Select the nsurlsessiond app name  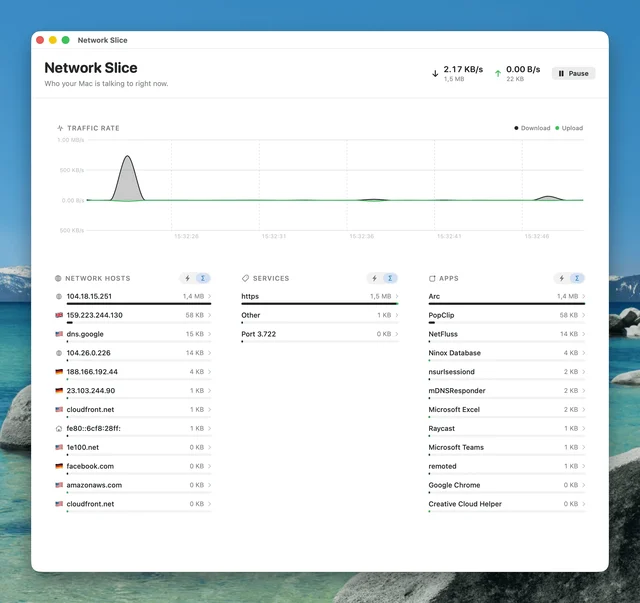451,372
